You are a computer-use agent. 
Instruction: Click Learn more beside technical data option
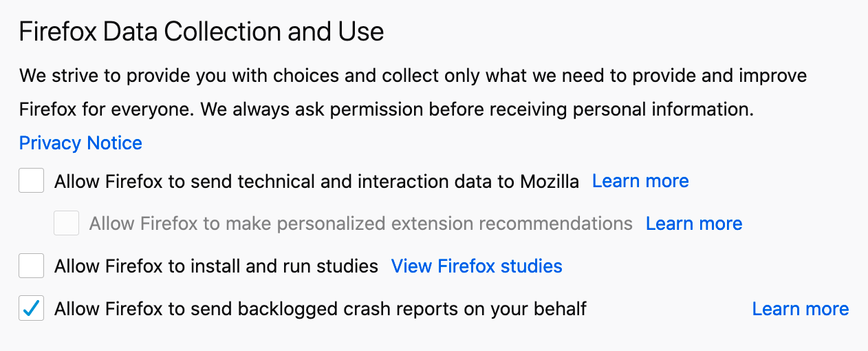click(x=640, y=181)
